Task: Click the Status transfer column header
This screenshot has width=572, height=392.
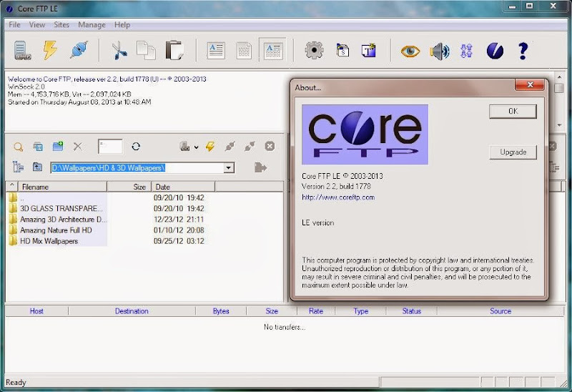Action: pos(412,311)
